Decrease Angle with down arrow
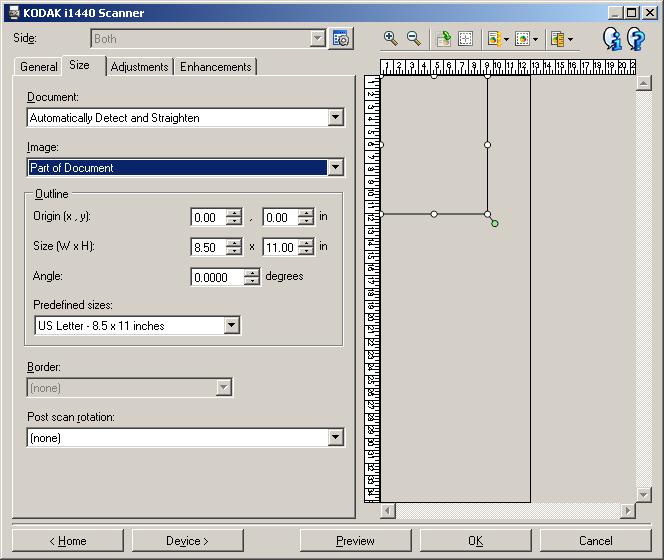The image size is (664, 560). [252, 281]
